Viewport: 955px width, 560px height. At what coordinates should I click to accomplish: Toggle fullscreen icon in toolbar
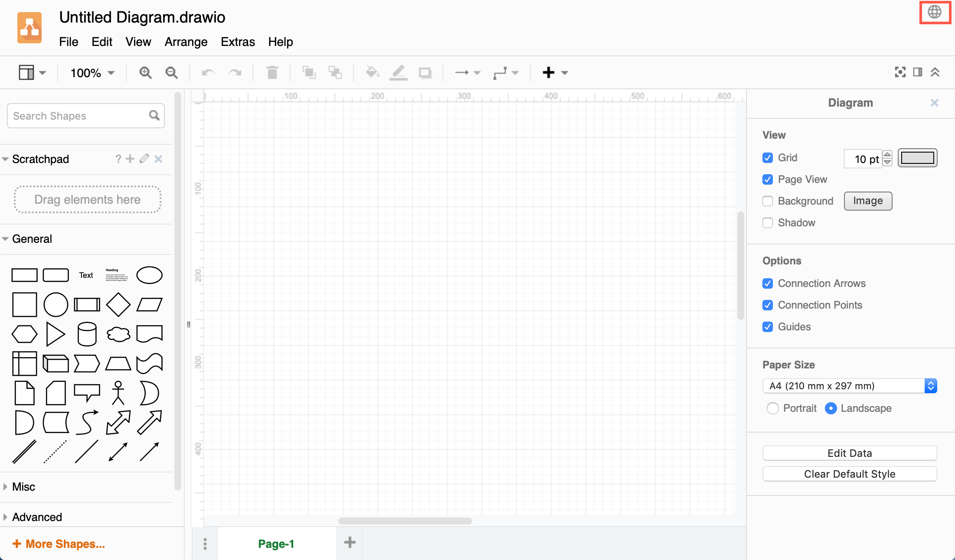pos(900,72)
